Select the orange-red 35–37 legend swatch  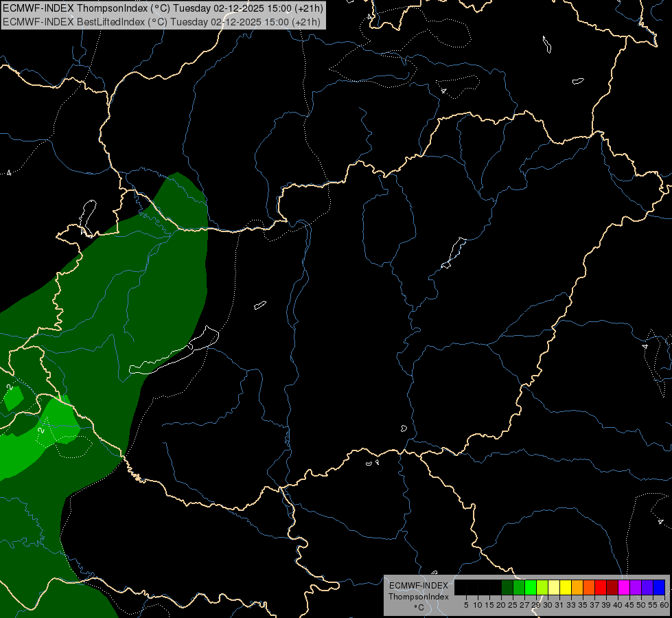[x=589, y=587]
